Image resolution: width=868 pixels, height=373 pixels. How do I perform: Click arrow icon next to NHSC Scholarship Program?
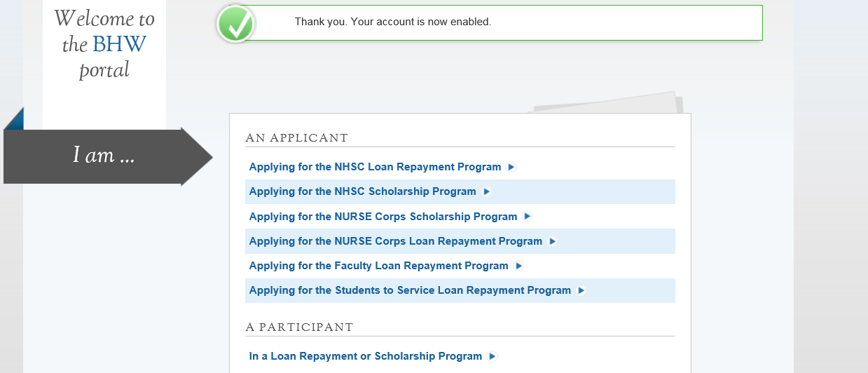pos(486,191)
